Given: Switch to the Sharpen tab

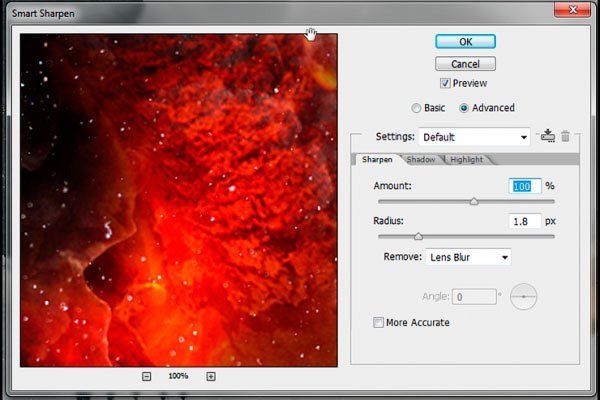Looking at the screenshot, I should 377,160.
